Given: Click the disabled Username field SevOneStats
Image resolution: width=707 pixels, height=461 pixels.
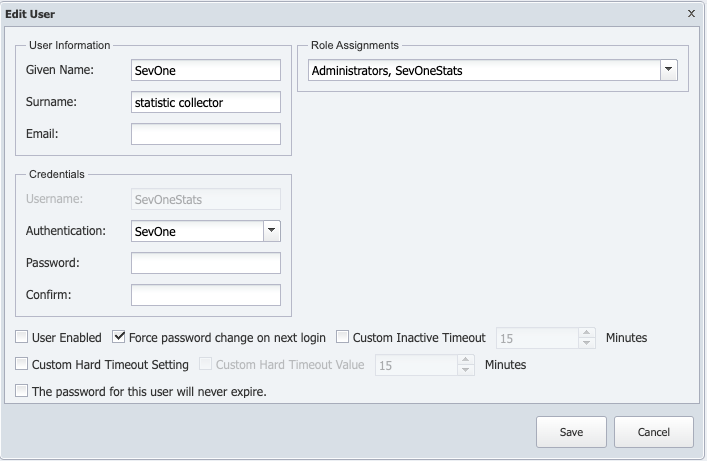Looking at the screenshot, I should tap(206, 199).
